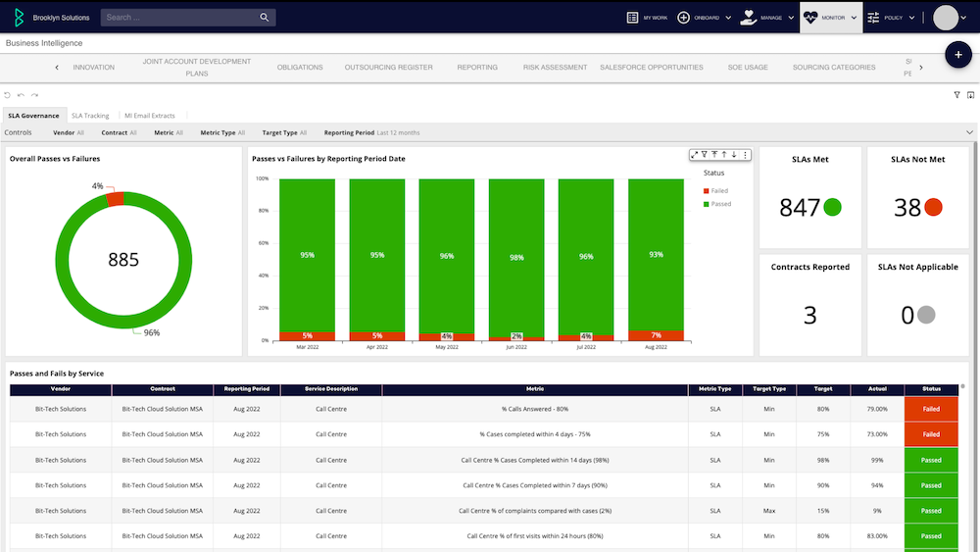Sort table by the Vendor column header
The width and height of the screenshot is (980, 552).
61,389
